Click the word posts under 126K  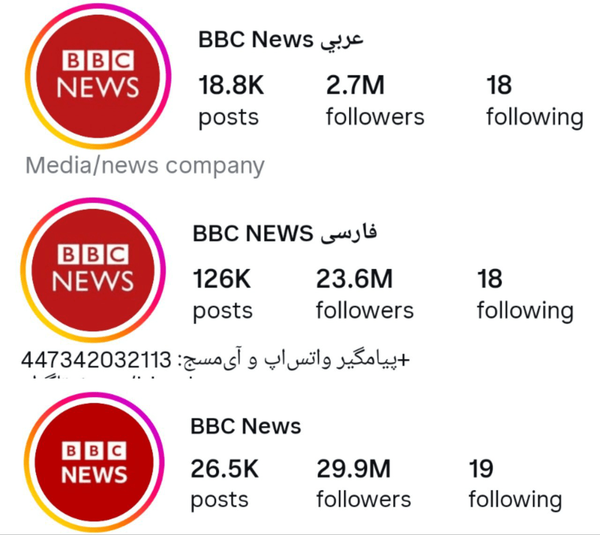click(x=222, y=310)
